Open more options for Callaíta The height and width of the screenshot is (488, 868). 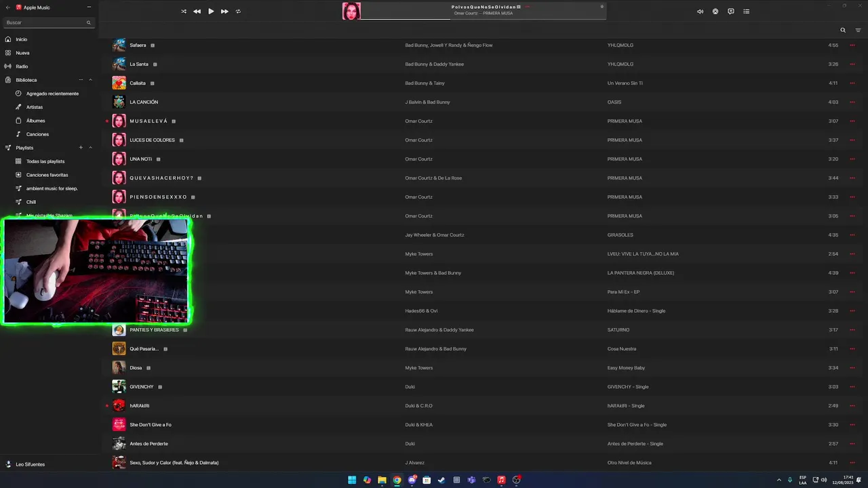pos(852,83)
